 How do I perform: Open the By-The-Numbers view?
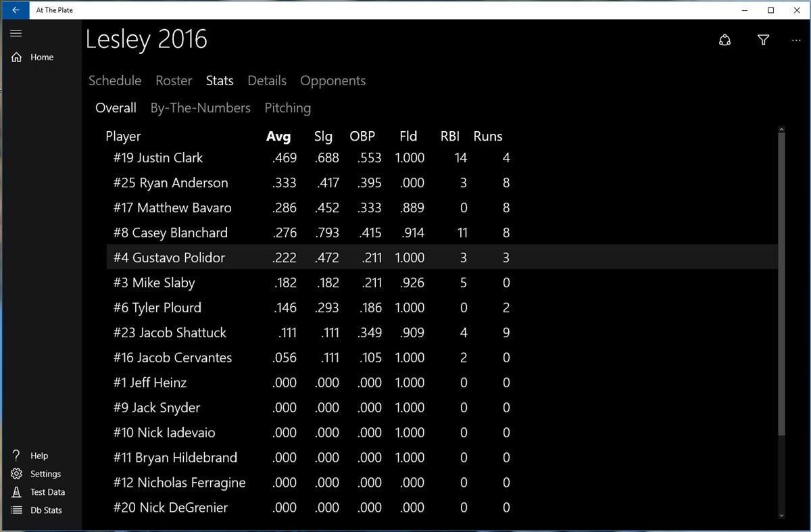point(200,107)
